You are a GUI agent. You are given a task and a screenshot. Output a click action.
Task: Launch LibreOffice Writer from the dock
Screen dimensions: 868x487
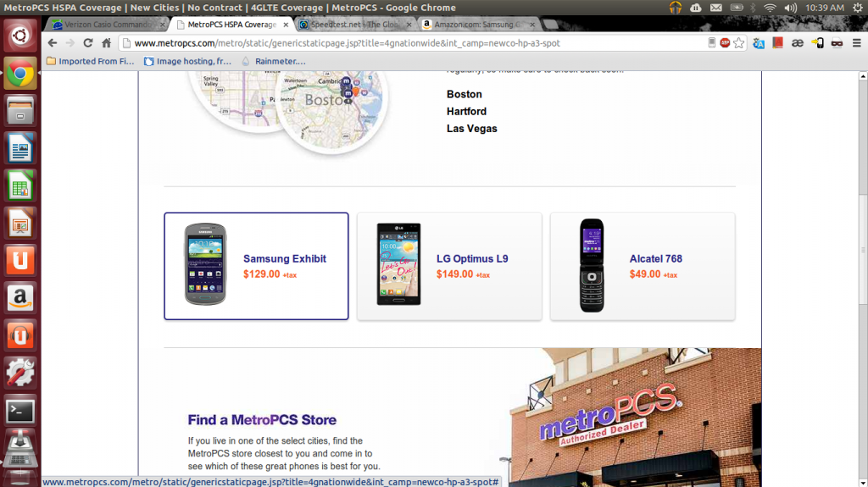(x=20, y=150)
